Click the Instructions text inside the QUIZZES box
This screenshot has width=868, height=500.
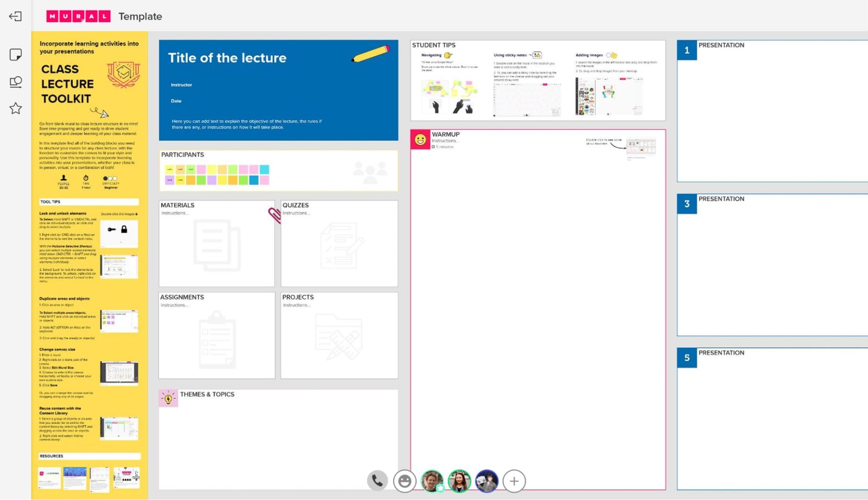[x=296, y=213]
